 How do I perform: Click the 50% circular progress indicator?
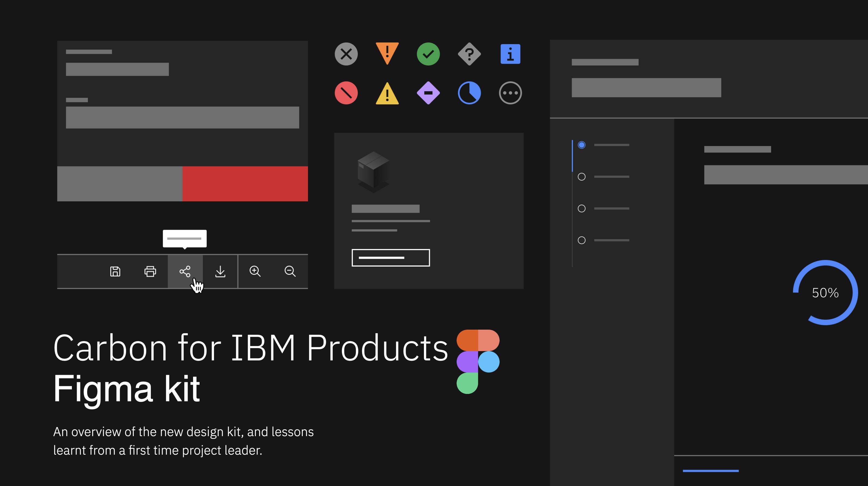click(x=826, y=293)
